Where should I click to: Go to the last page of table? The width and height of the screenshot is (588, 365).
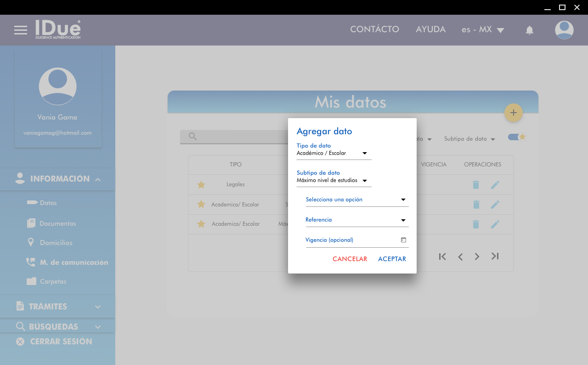pos(495,256)
